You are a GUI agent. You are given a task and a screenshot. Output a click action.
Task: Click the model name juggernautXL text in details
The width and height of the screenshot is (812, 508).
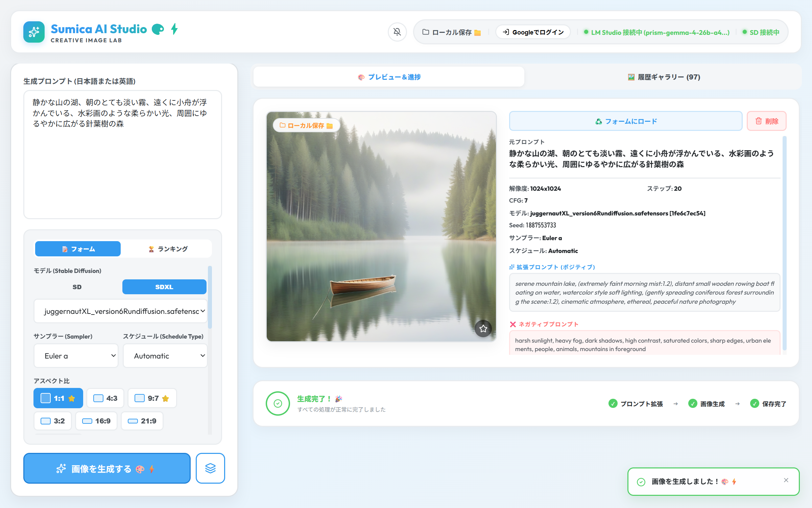(618, 213)
